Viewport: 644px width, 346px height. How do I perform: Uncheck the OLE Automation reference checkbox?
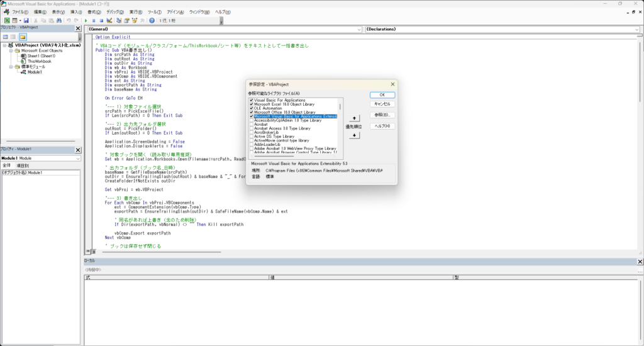[x=252, y=108]
